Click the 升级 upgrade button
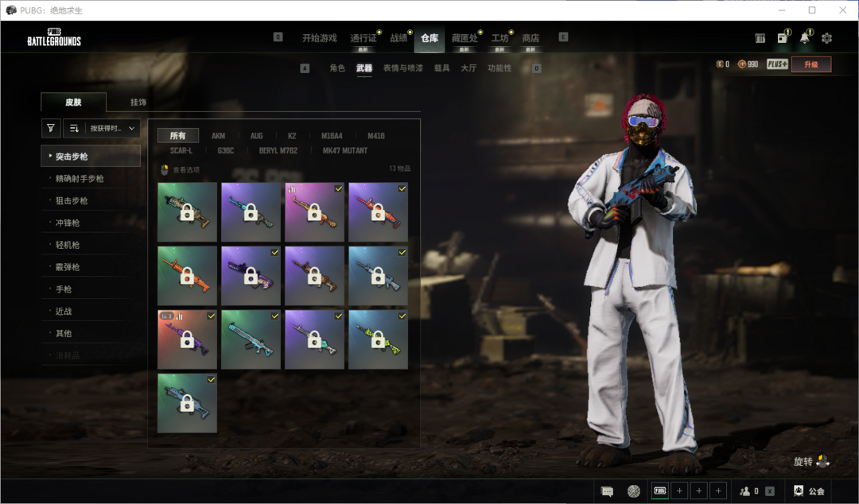This screenshot has width=859, height=504. tap(810, 64)
